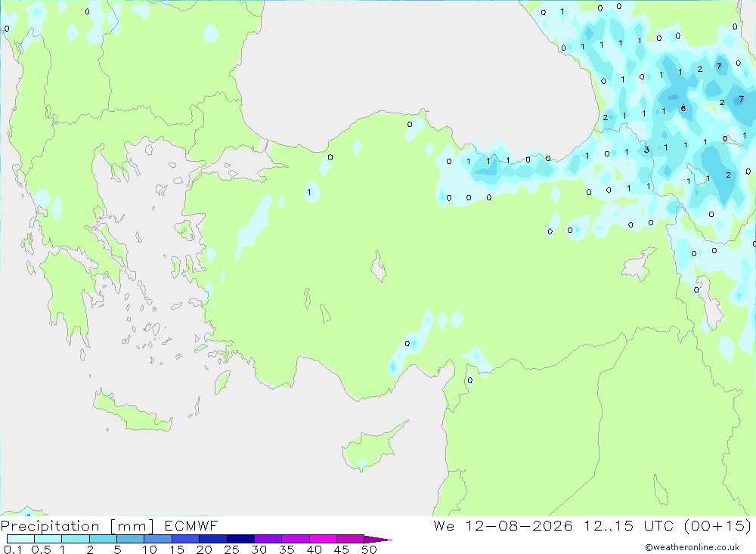Click the precipitation value '3' on the map
Screen dimensions: 756x554
pos(646,150)
